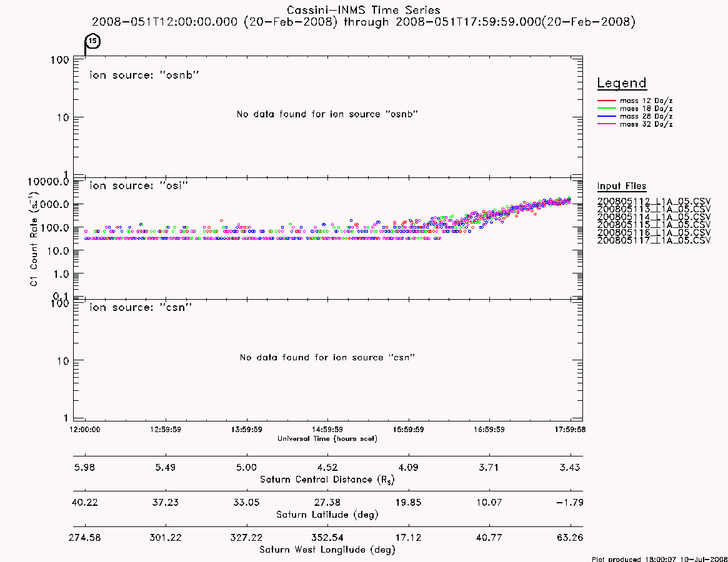Image resolution: width=728 pixels, height=562 pixels.
Task: Click 'No data found for ion source "csn"' message
Action: click(327, 357)
